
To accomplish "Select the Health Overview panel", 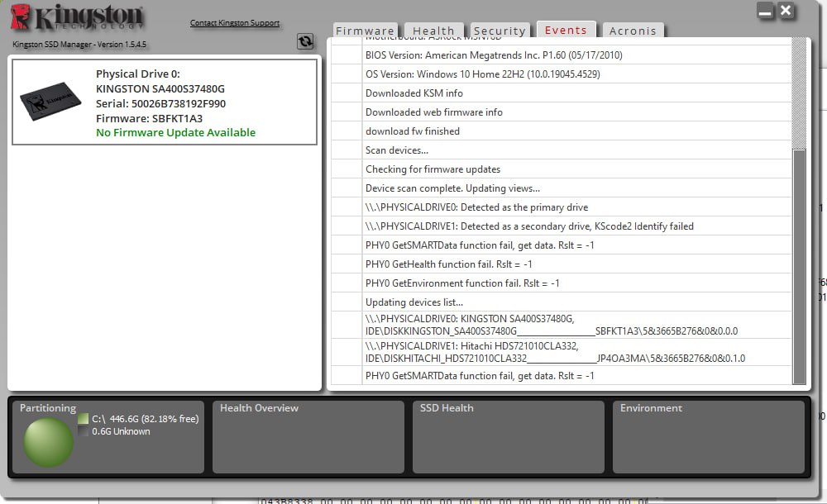I will click(x=308, y=437).
